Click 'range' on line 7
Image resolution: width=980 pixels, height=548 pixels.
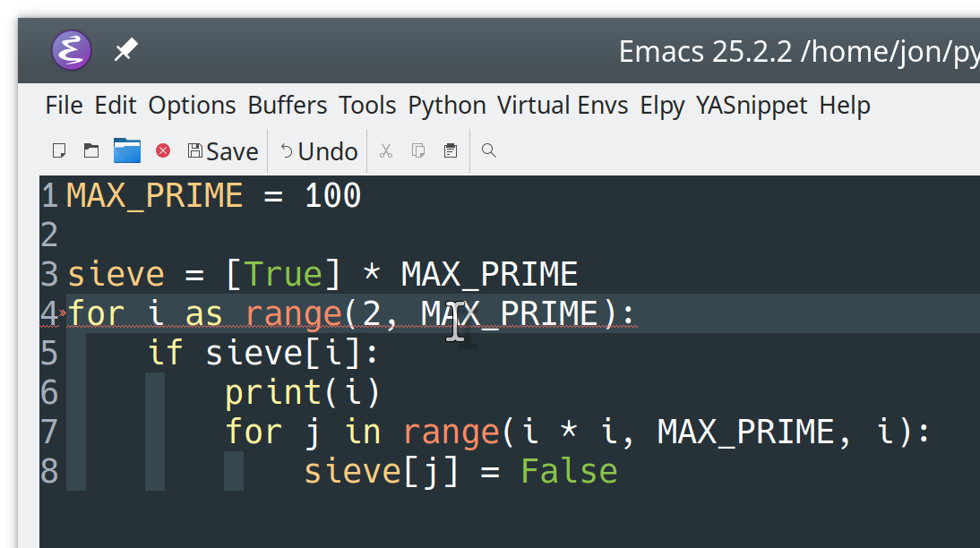[x=451, y=433]
